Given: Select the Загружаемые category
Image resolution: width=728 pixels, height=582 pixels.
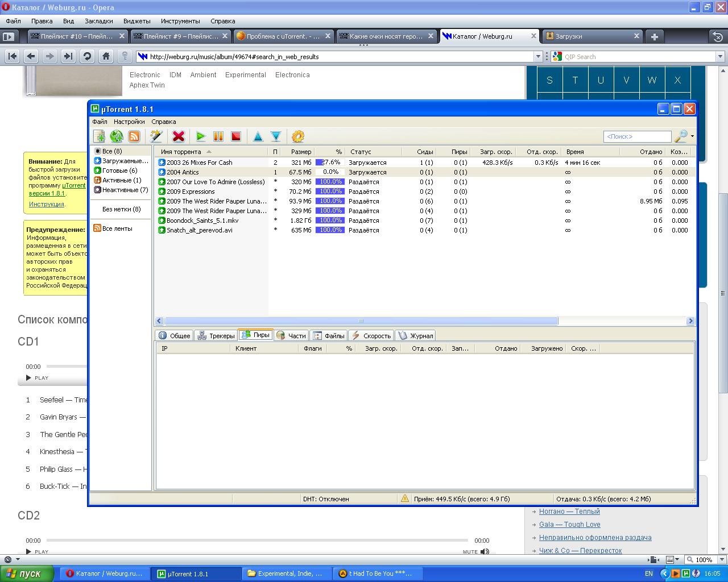Looking at the screenshot, I should coord(121,161).
